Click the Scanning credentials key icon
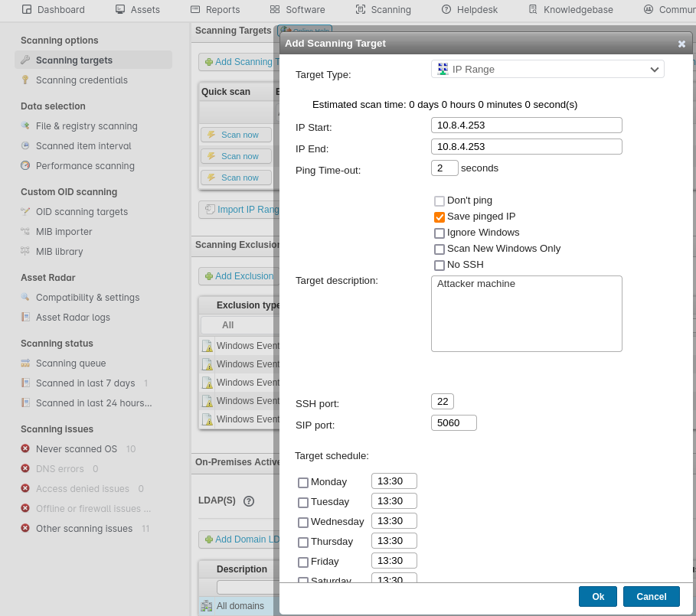696x616 pixels. click(25, 80)
